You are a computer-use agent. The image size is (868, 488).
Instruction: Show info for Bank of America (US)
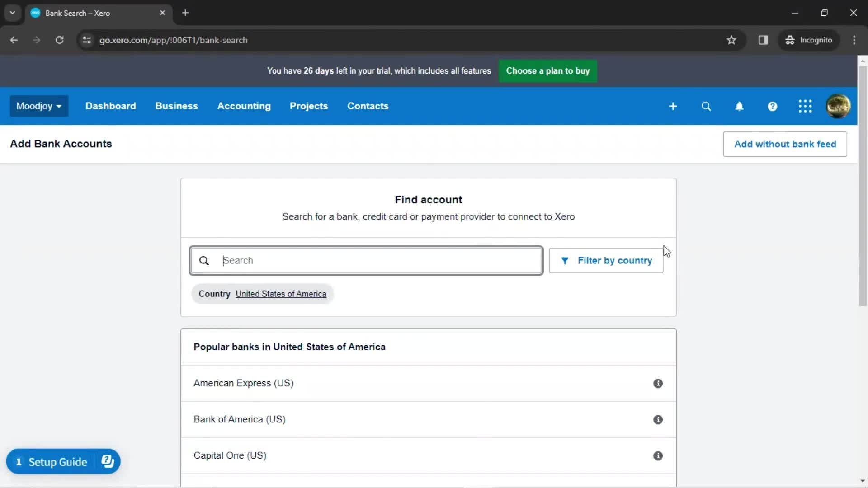(658, 419)
